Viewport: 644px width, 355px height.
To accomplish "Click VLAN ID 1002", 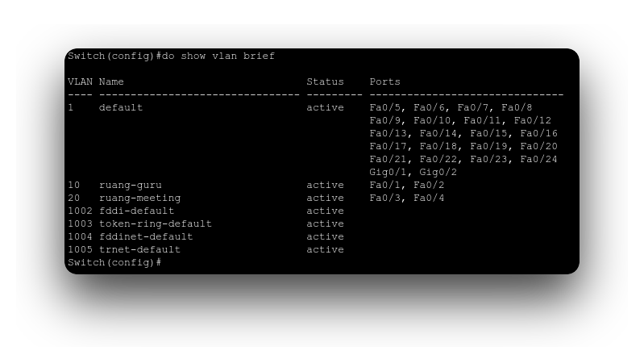I will [80, 211].
